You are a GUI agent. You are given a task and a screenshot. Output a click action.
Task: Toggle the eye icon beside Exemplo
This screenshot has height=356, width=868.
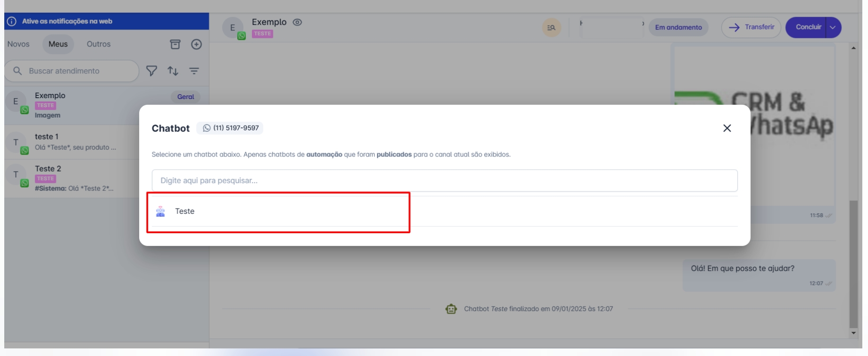tap(297, 22)
